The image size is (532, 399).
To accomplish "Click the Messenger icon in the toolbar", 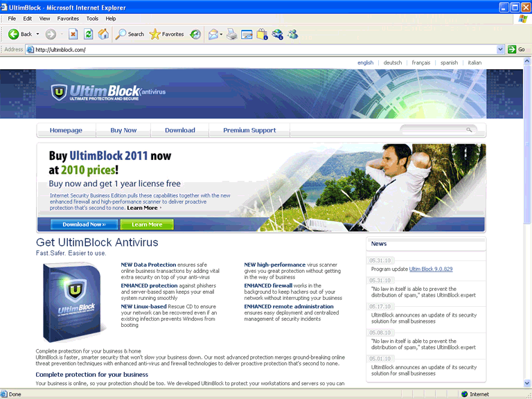I will (292, 34).
